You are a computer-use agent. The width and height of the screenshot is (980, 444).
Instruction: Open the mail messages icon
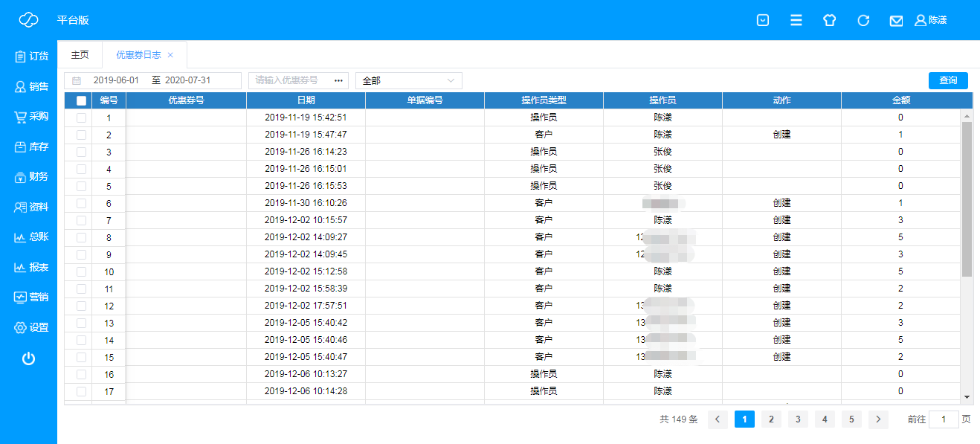[896, 21]
